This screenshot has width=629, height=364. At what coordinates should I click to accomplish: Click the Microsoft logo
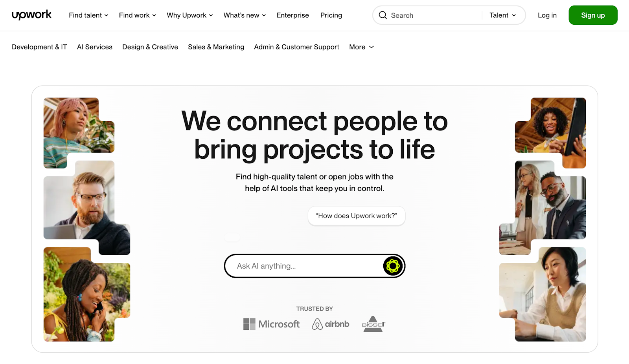coord(271,324)
